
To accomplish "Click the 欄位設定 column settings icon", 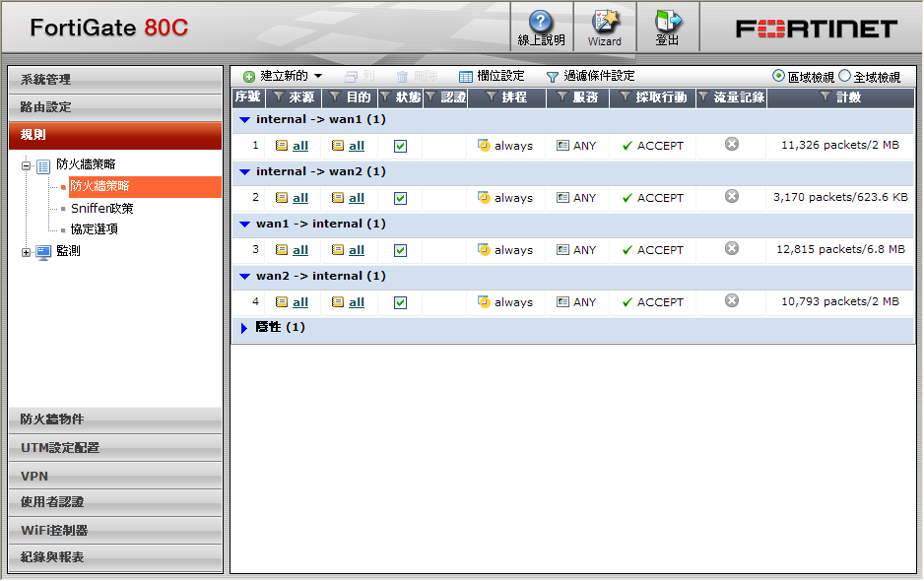I will pos(466,76).
